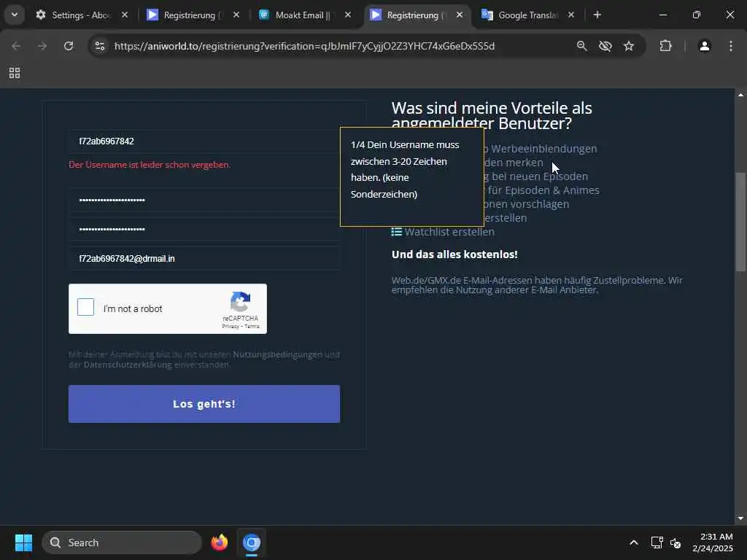Go back to the previous page
This screenshot has width=747, height=560.
[16, 46]
